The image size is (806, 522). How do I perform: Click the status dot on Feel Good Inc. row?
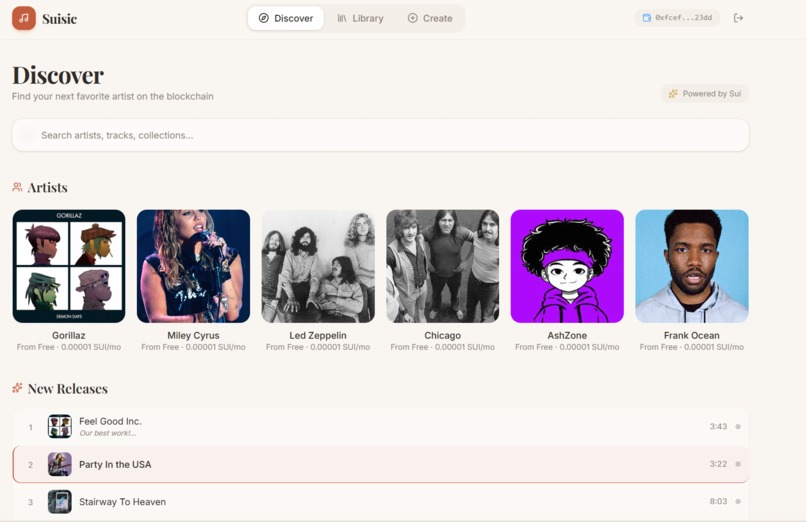click(738, 426)
